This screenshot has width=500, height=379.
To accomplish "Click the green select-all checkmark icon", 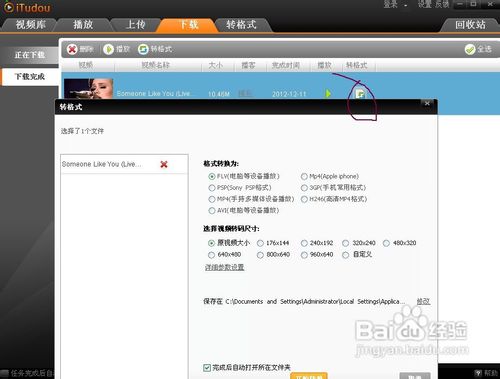I will (x=470, y=49).
